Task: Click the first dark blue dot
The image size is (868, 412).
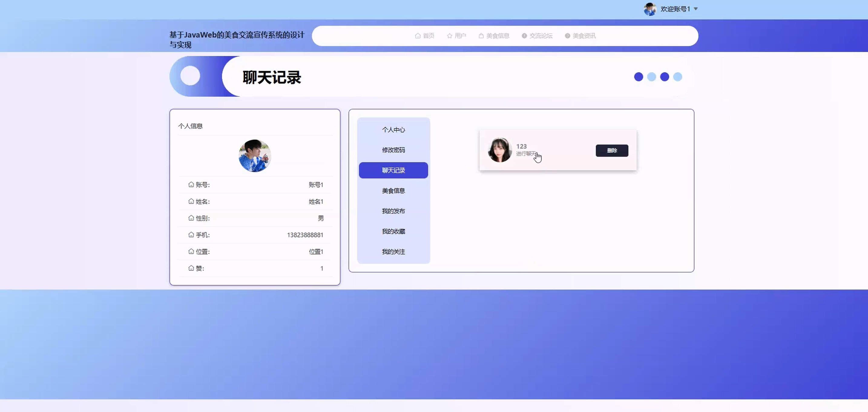Action: coord(639,77)
